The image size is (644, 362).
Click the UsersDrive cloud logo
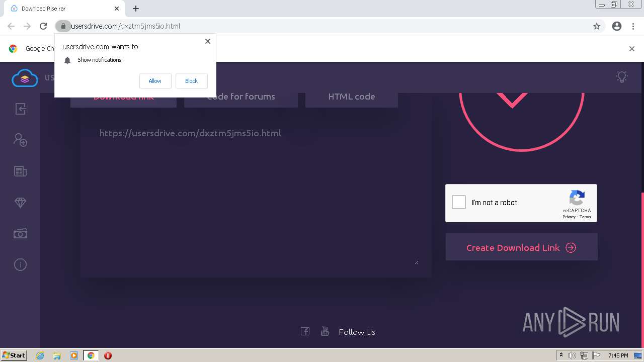pos(25,78)
